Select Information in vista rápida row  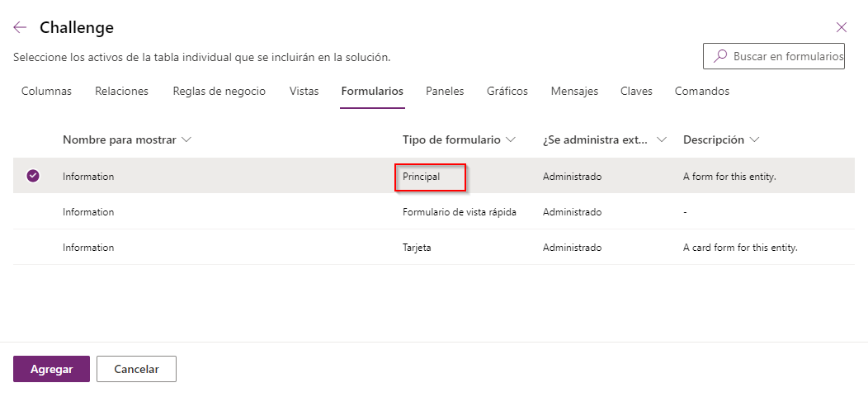[88, 212]
